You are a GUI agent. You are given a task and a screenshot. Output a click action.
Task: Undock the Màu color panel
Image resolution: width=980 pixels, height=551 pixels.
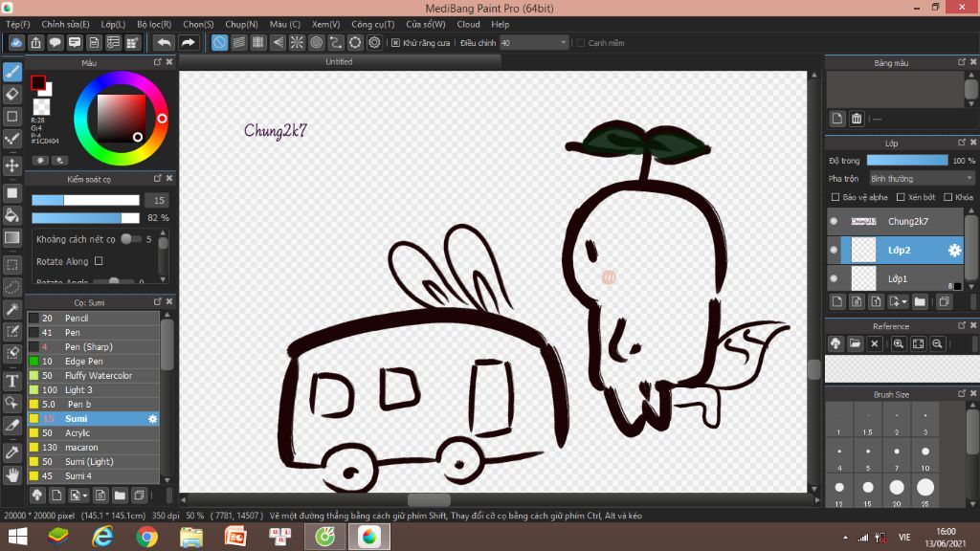[158, 62]
